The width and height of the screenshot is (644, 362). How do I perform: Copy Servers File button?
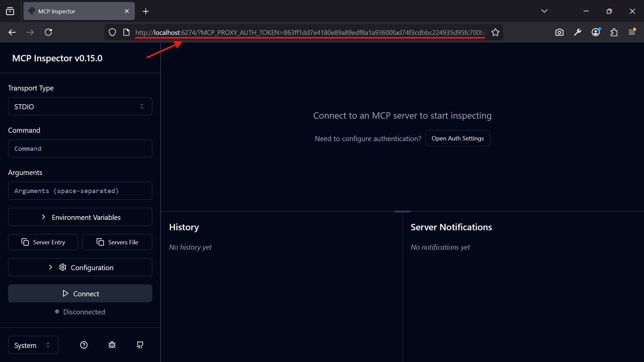click(117, 242)
